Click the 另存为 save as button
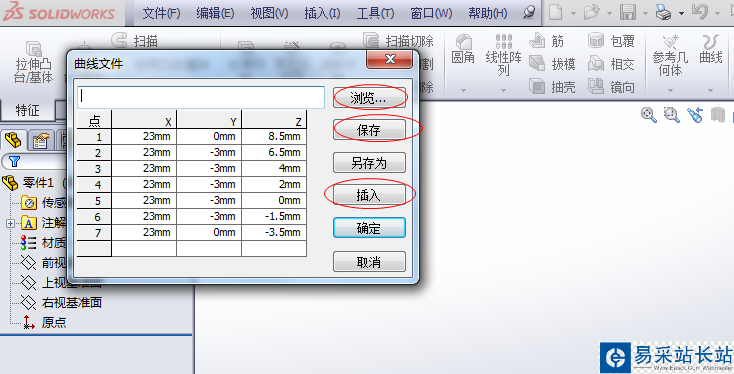734x374 pixels. pos(369,163)
